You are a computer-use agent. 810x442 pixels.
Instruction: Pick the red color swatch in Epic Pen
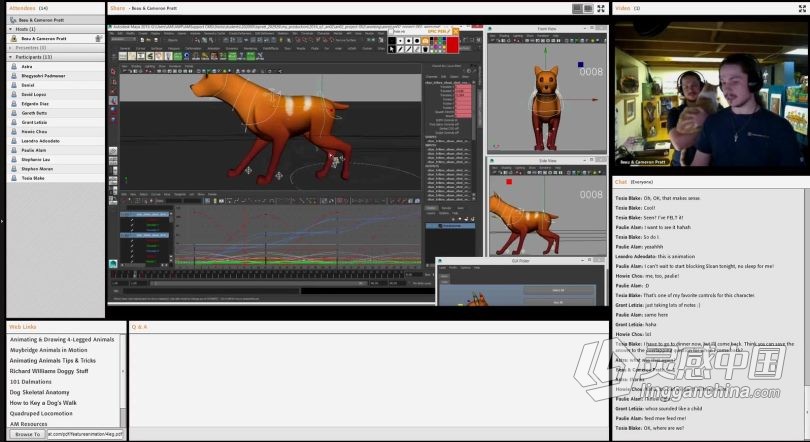click(453, 45)
